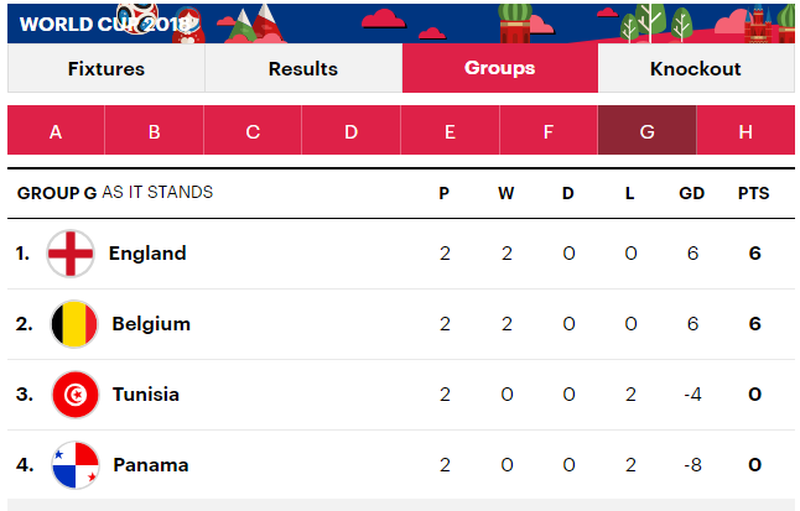Select Group D tab

351,131
